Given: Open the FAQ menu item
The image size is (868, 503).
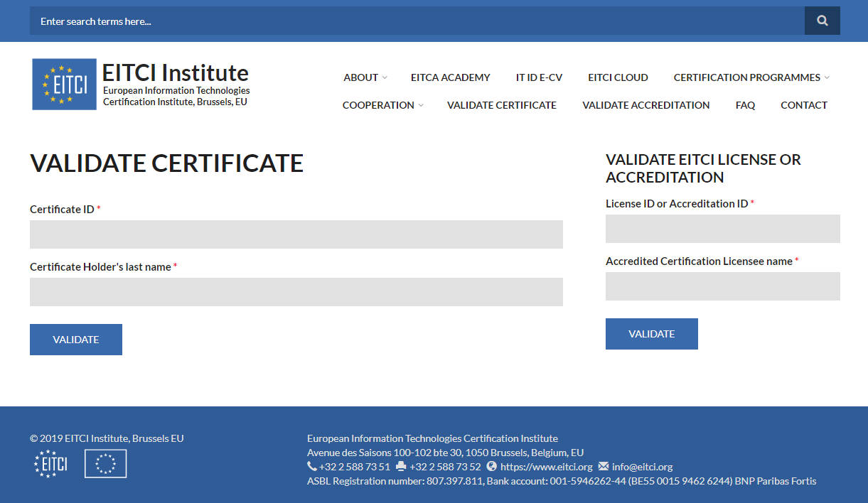Looking at the screenshot, I should coord(745,105).
